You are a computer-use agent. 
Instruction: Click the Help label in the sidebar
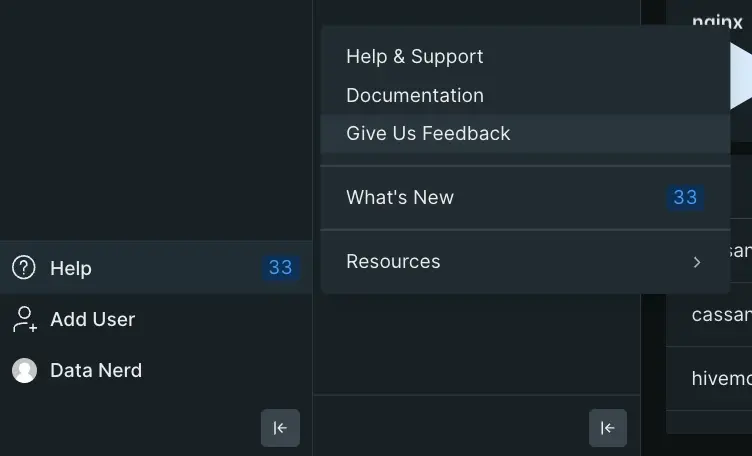pos(71,268)
